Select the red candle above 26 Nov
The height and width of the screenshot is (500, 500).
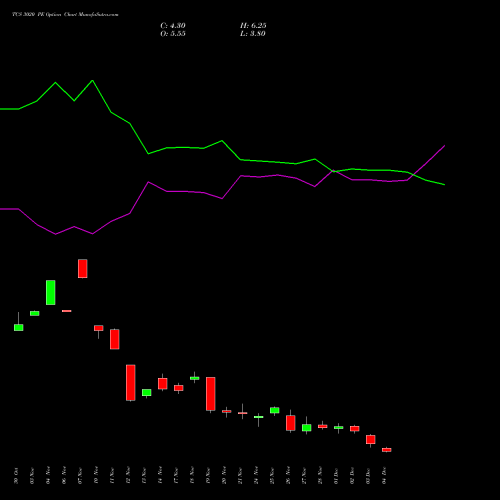point(291,423)
